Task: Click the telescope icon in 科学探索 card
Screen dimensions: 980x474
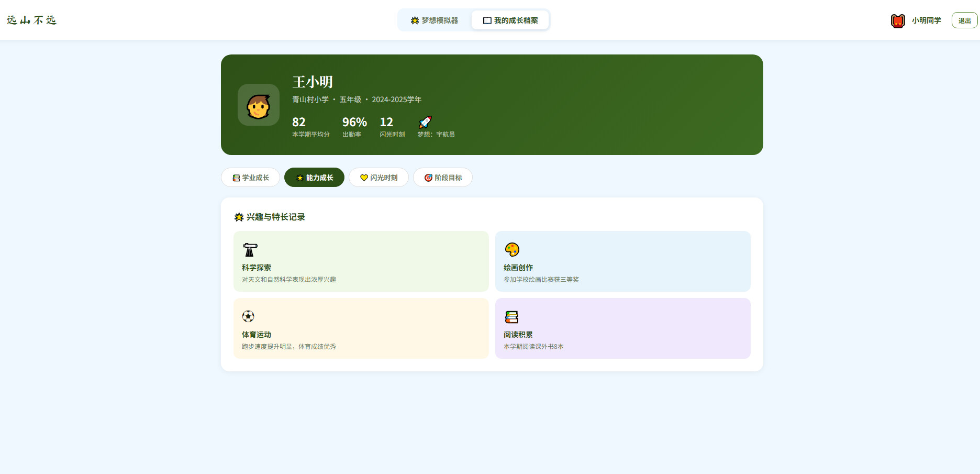Action: click(x=250, y=249)
